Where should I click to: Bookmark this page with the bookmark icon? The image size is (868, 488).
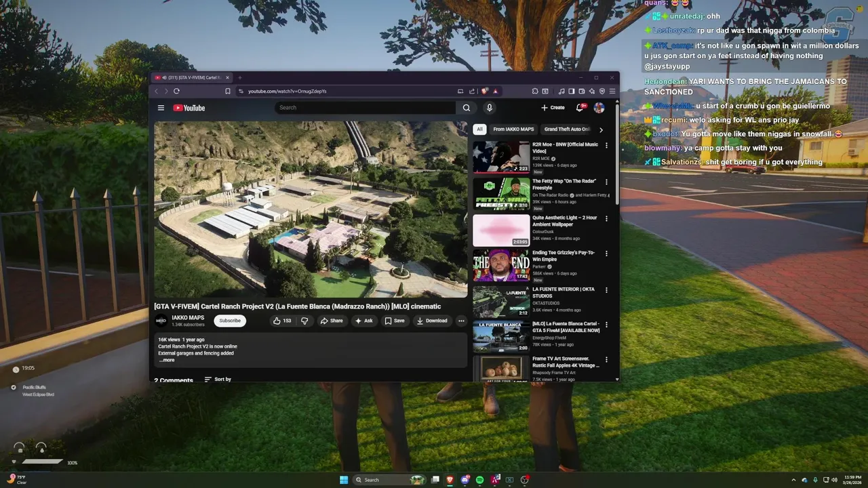coord(228,91)
